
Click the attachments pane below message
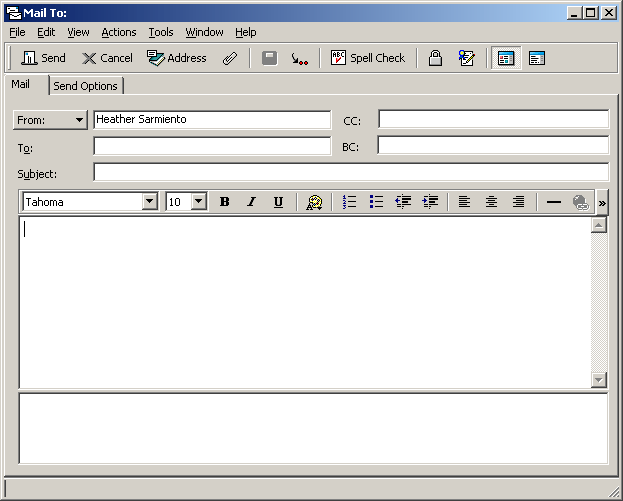313,428
